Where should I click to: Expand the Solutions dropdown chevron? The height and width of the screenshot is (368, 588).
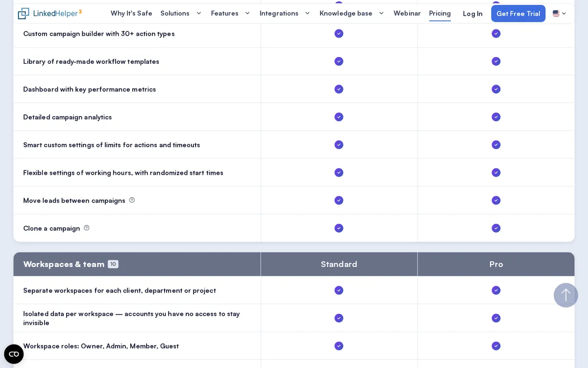point(198,13)
